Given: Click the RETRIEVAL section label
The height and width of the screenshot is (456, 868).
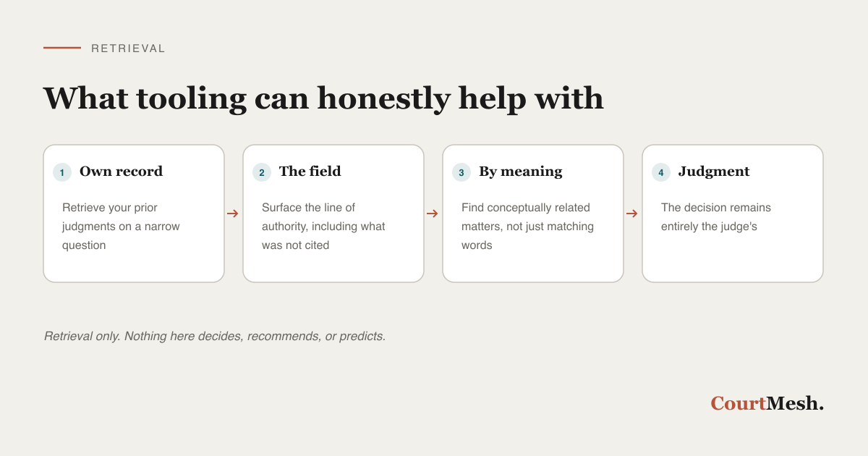Looking at the screenshot, I should 128,48.
